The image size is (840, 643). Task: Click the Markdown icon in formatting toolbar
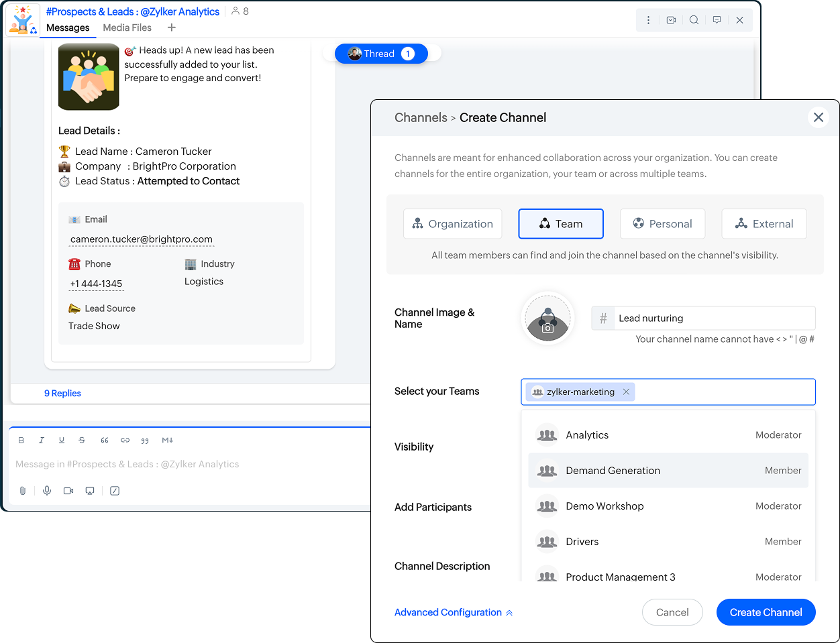(x=167, y=441)
